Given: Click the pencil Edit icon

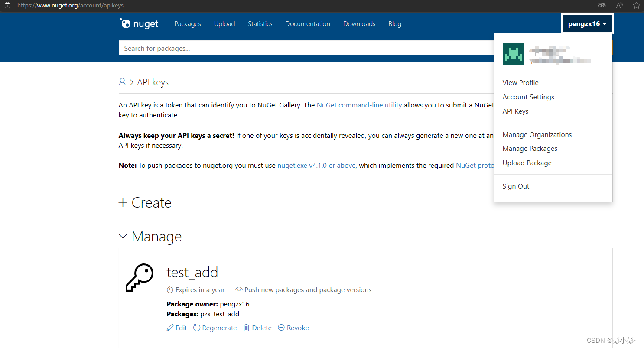Looking at the screenshot, I should point(170,328).
